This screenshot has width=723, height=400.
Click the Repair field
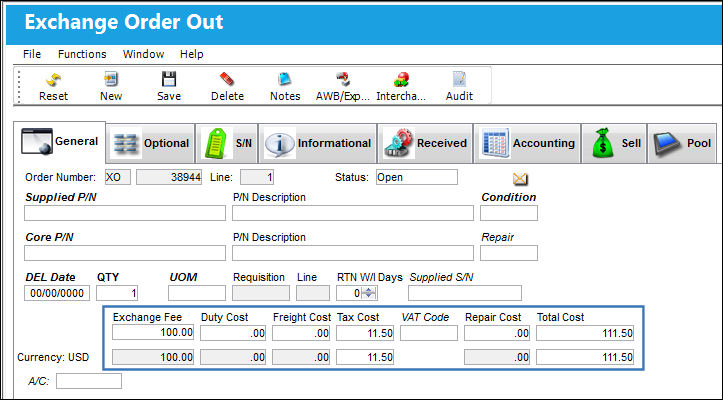click(509, 253)
